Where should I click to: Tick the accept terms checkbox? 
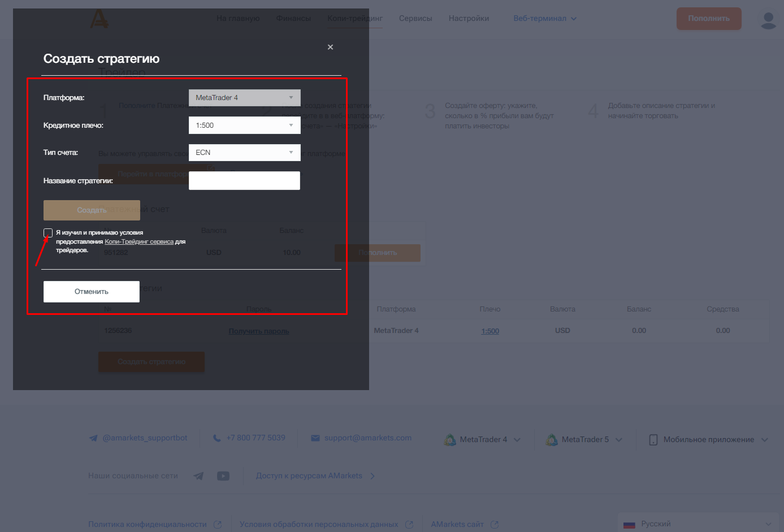[48, 233]
